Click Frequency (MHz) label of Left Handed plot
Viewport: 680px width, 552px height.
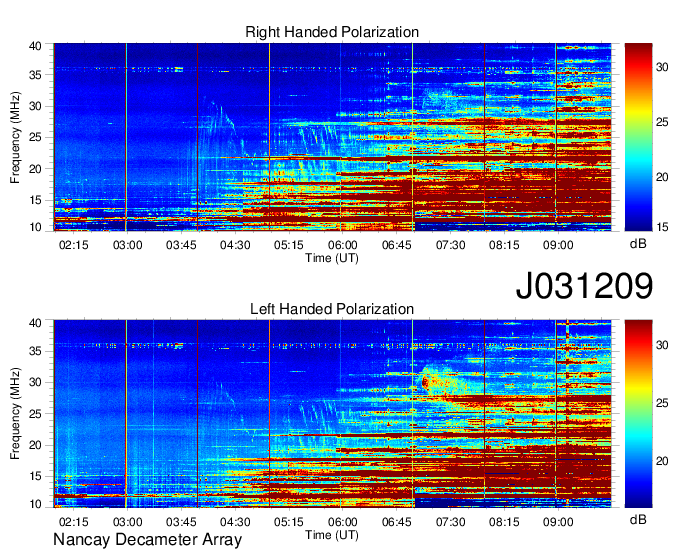[15, 414]
